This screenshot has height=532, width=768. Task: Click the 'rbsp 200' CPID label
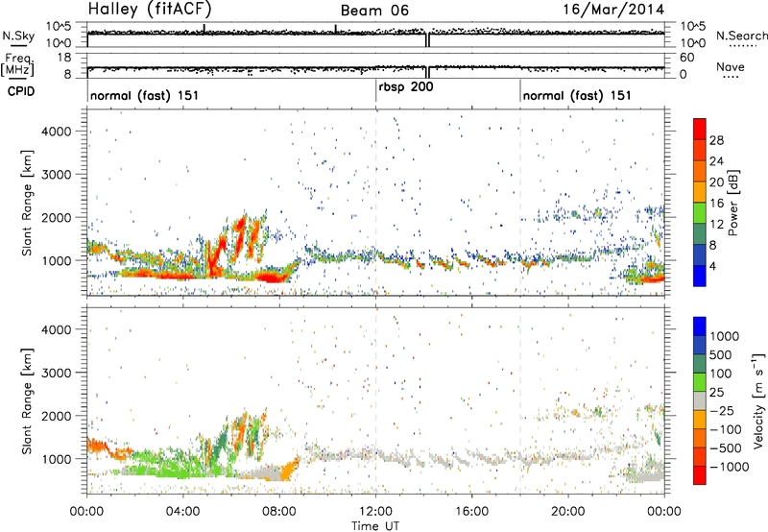pyautogui.click(x=405, y=86)
